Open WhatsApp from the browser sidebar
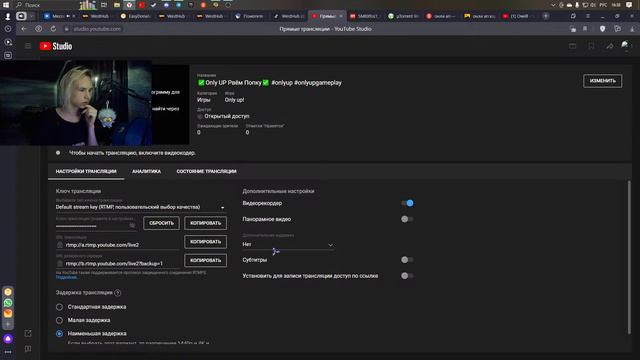The height and width of the screenshot is (360, 640). coord(8,303)
